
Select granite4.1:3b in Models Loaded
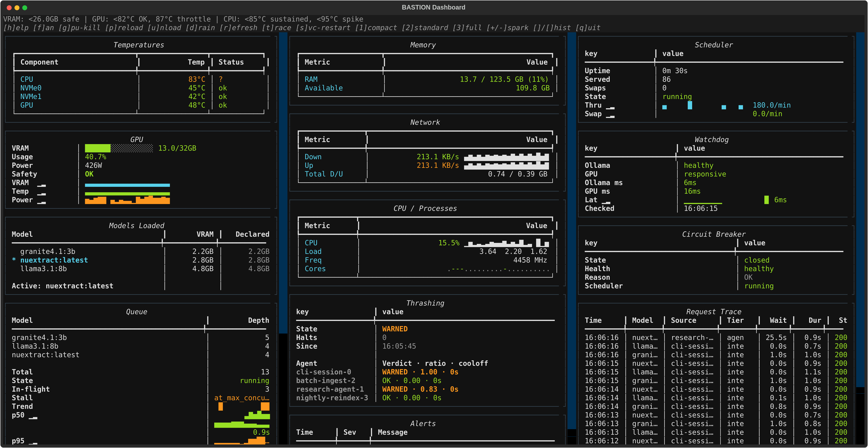pos(47,252)
